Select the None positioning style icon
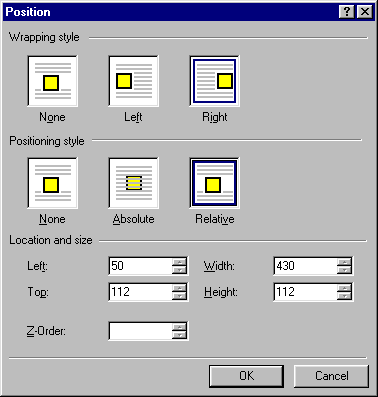 53,183
